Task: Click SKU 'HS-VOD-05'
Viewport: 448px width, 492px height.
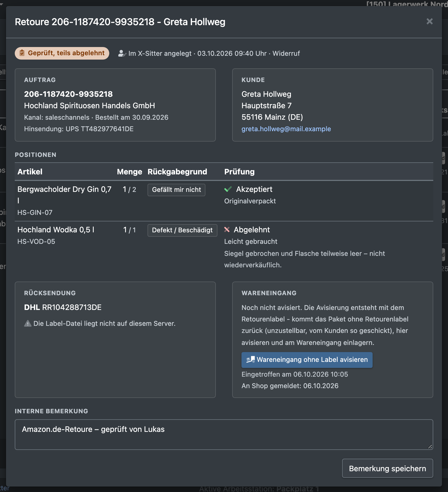Action: [36, 242]
